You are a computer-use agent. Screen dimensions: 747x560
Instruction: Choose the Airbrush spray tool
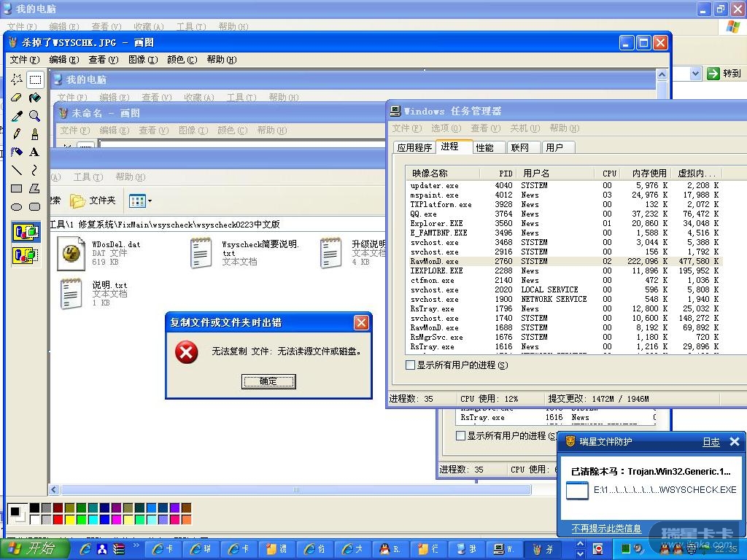point(17,152)
